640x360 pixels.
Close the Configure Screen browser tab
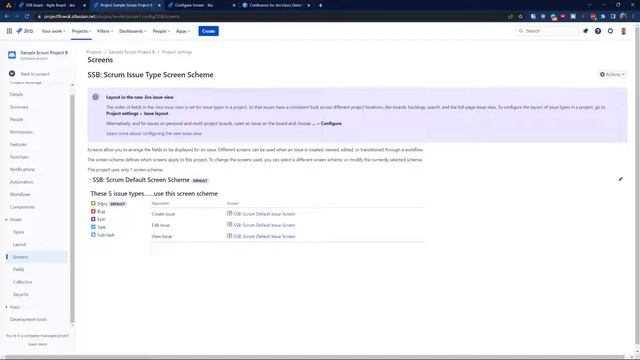[234, 5]
